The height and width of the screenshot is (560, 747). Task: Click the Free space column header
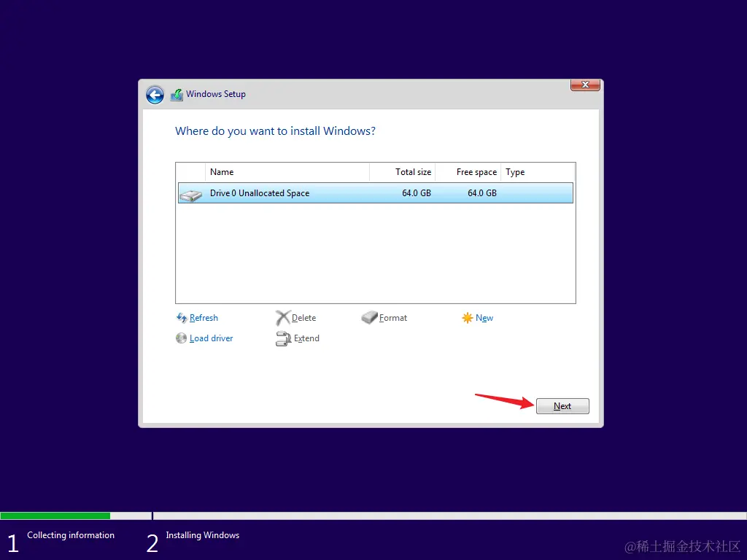tap(468, 172)
